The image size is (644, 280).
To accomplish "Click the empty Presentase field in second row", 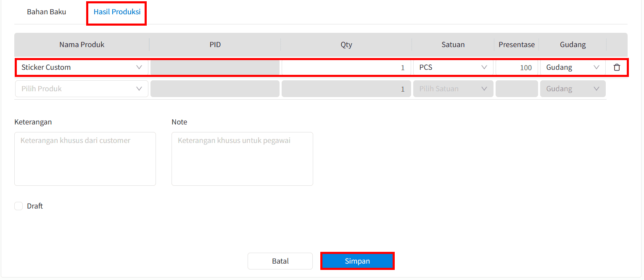I will (516, 89).
